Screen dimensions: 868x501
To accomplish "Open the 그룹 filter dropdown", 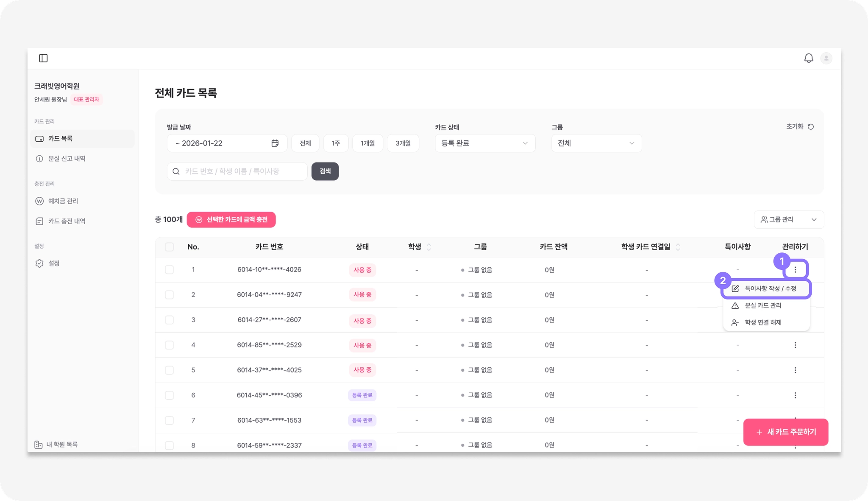I will (596, 143).
